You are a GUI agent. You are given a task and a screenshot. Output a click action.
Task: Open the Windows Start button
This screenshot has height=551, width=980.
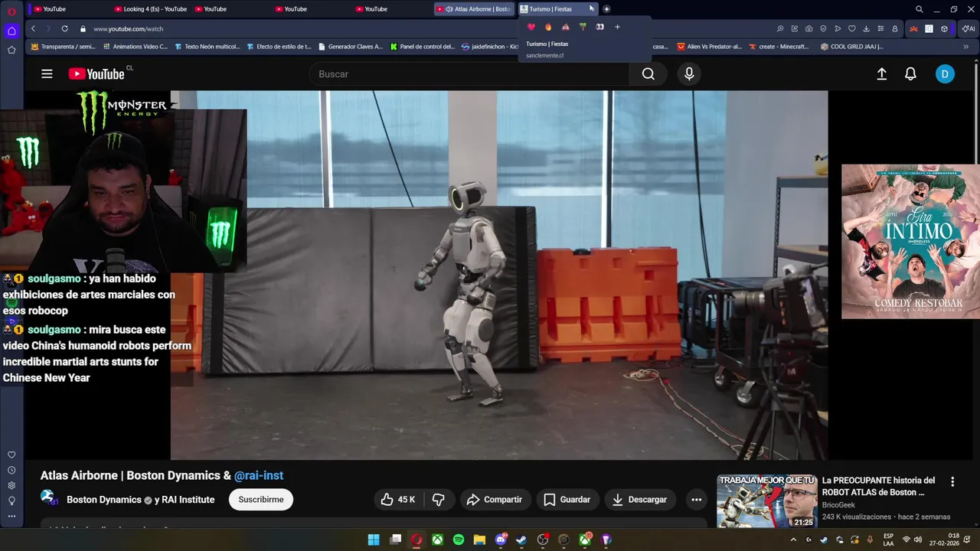374,540
